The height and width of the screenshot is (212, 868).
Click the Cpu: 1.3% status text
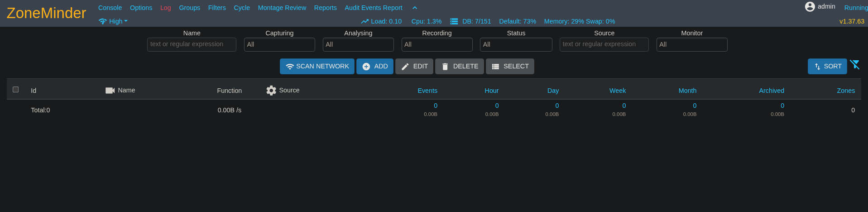(x=427, y=21)
